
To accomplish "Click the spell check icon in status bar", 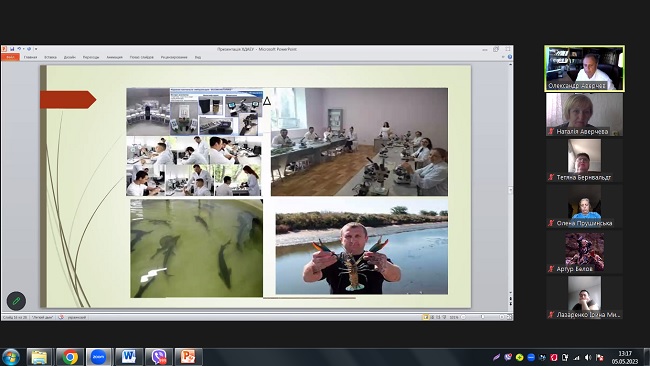I will click(61, 317).
